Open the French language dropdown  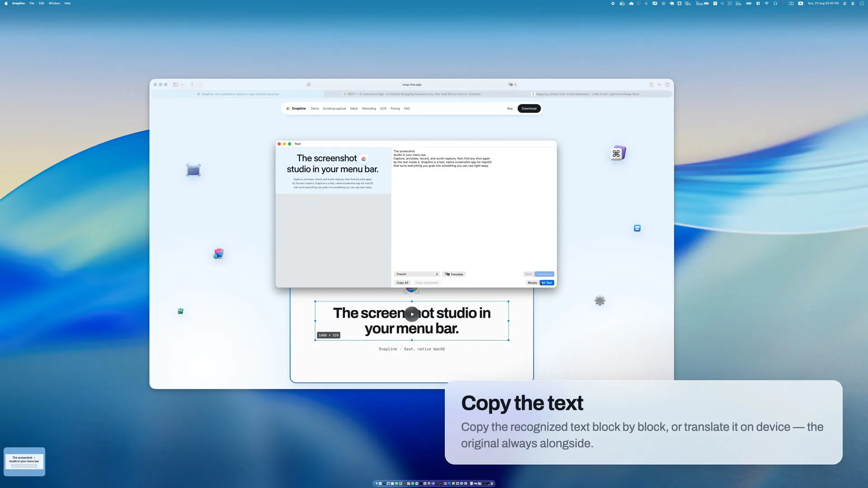pos(417,274)
